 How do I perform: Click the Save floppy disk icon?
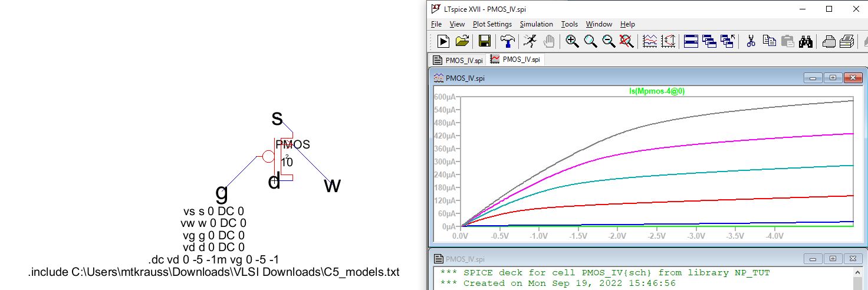[485, 41]
